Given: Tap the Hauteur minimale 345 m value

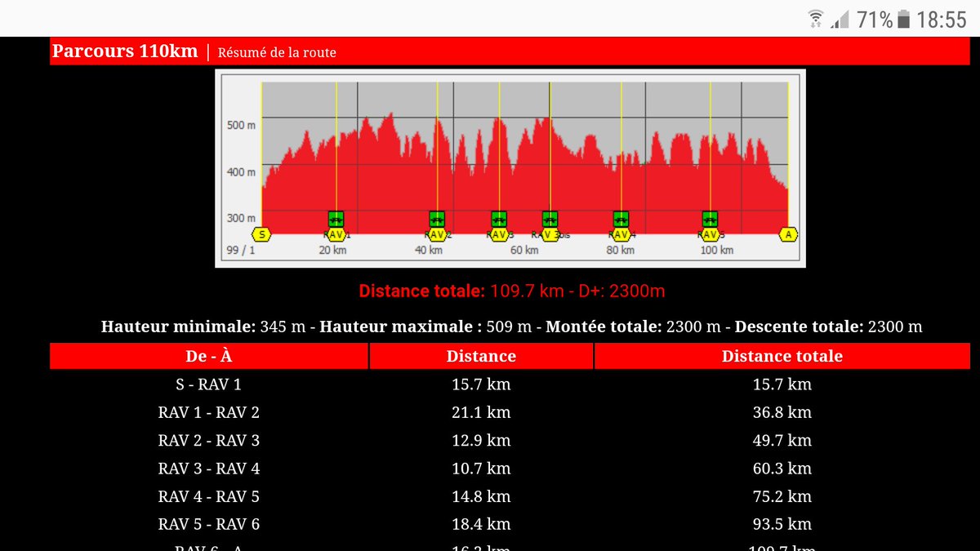Looking at the screenshot, I should [283, 327].
